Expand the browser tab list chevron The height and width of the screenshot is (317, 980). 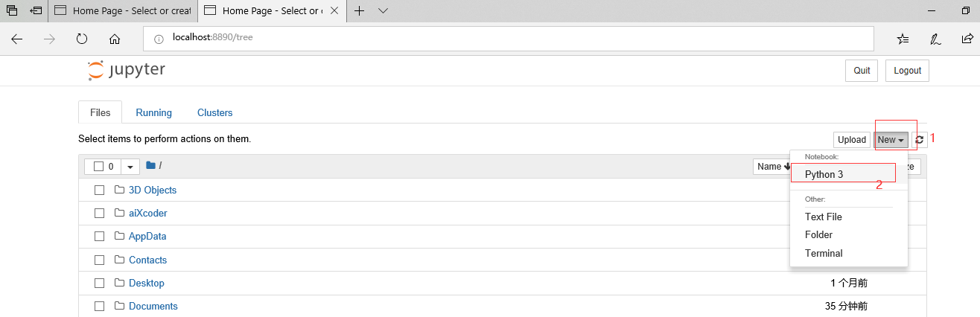(384, 10)
